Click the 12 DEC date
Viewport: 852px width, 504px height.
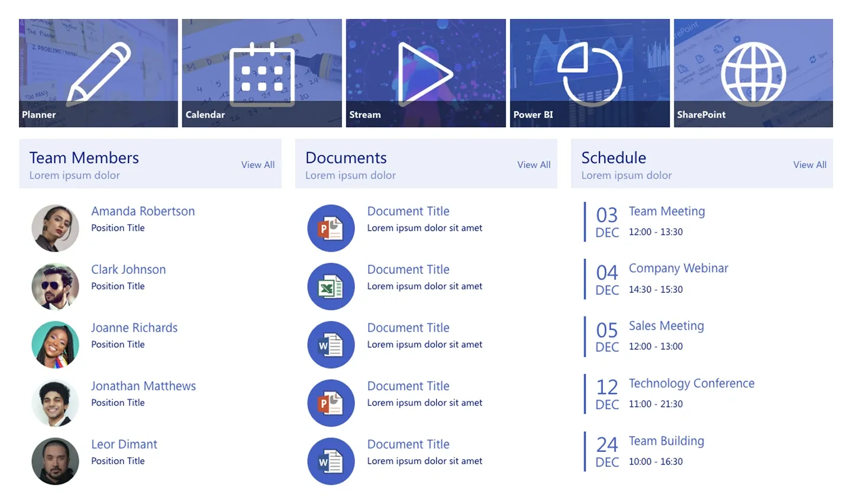pyautogui.click(x=607, y=395)
